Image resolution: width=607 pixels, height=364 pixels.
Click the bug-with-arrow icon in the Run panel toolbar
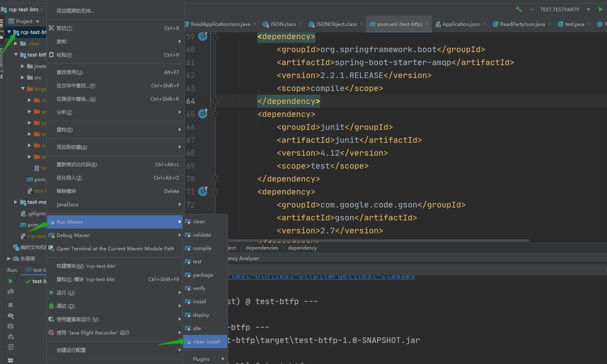[x=11, y=336]
